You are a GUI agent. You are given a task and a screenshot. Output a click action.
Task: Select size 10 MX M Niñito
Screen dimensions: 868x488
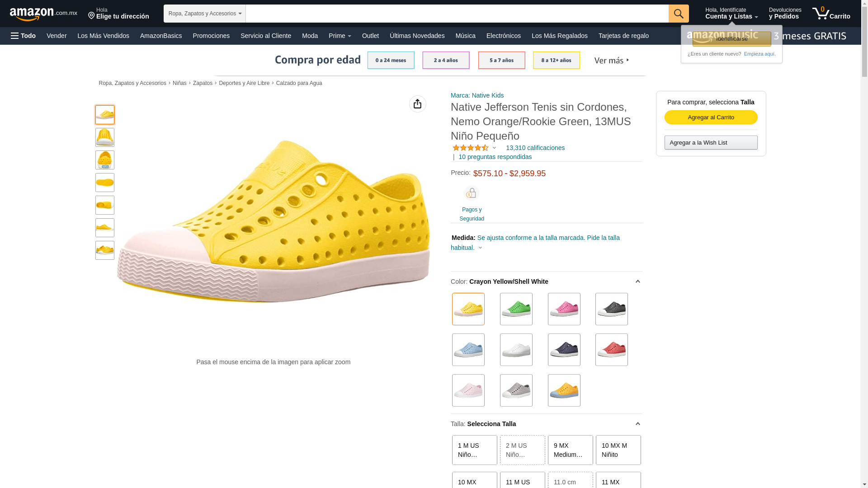tap(618, 450)
